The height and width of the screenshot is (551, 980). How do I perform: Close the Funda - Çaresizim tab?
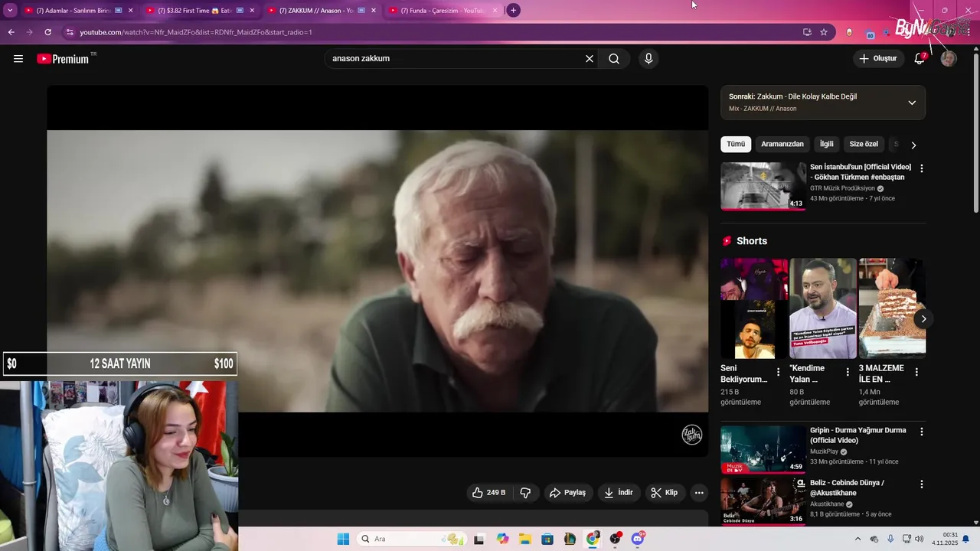point(495,10)
